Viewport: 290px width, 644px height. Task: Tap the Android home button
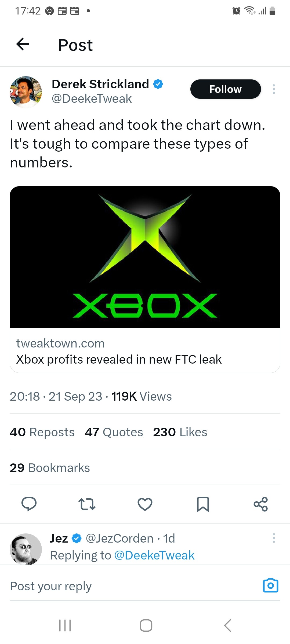(x=146, y=625)
